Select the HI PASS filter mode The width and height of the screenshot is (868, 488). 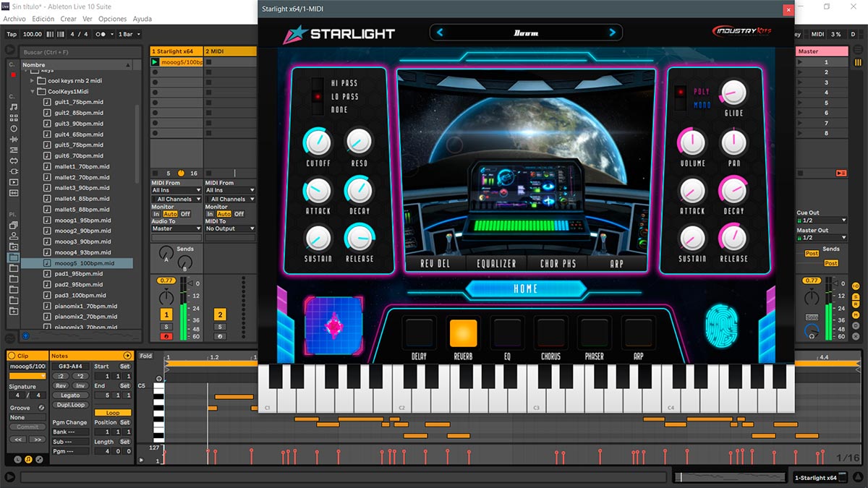(x=344, y=83)
